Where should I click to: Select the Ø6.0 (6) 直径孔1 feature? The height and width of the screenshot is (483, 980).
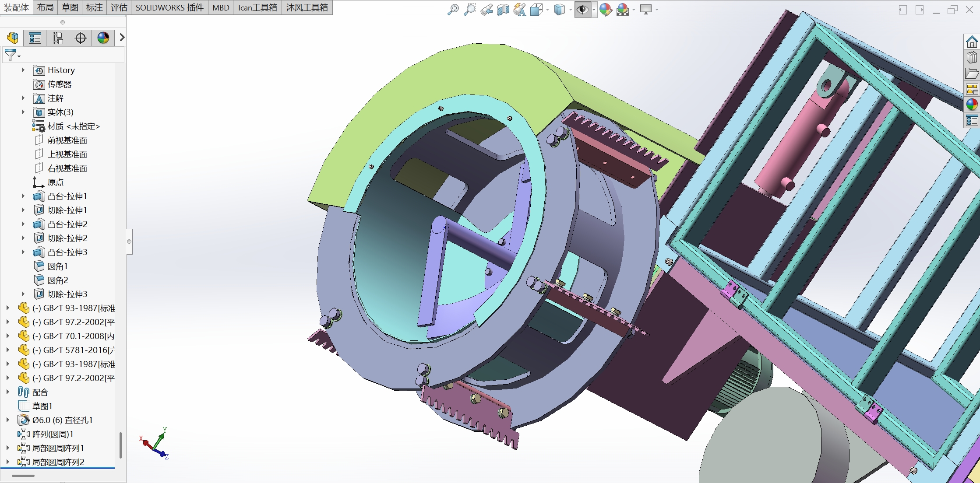point(55,420)
